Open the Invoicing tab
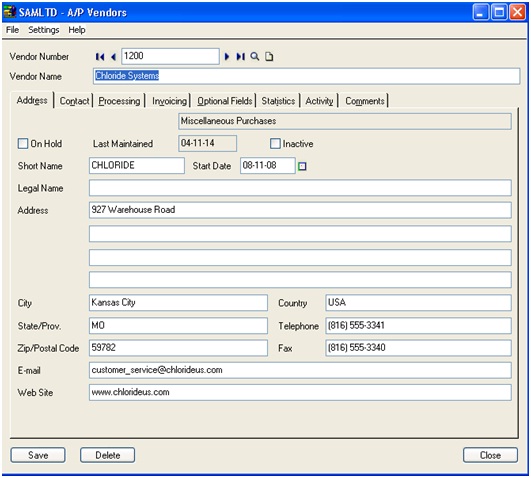The image size is (531, 478). [x=169, y=101]
